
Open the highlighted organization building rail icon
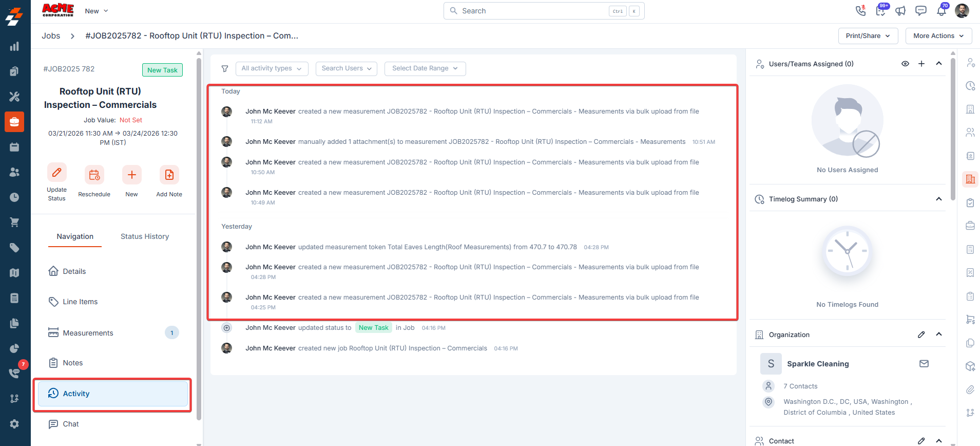[x=970, y=179]
